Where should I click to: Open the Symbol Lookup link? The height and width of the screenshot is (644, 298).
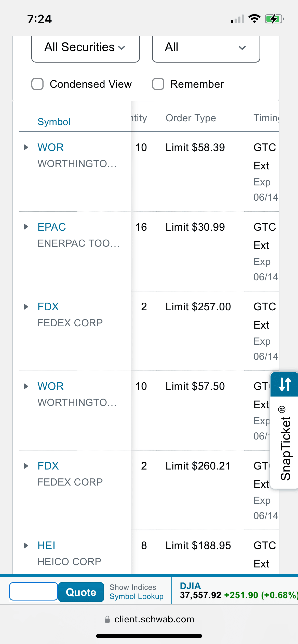pos(137,596)
